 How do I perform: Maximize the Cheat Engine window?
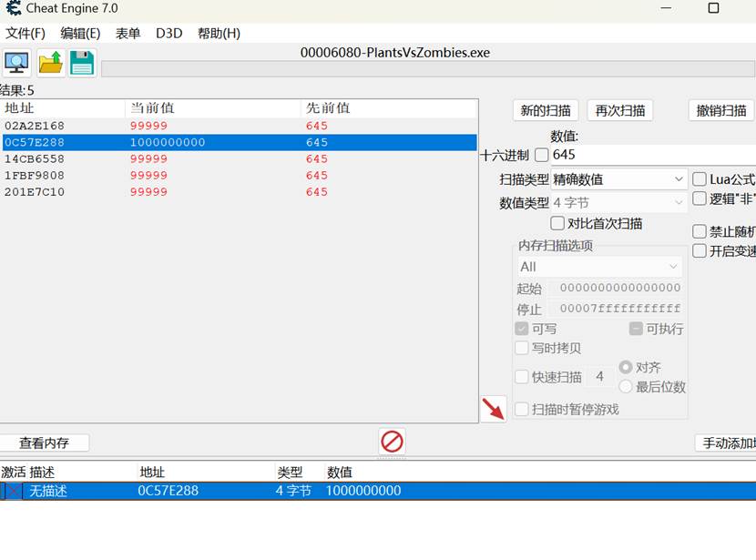tap(713, 8)
